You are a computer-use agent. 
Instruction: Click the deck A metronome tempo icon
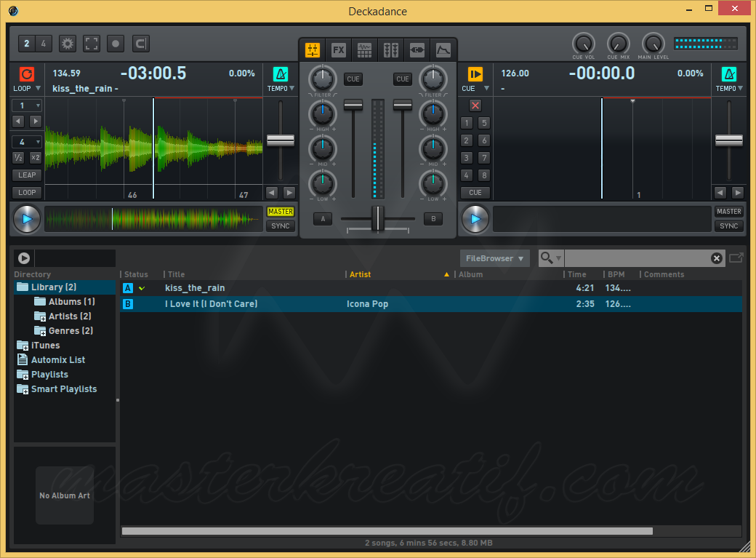pyautogui.click(x=281, y=74)
